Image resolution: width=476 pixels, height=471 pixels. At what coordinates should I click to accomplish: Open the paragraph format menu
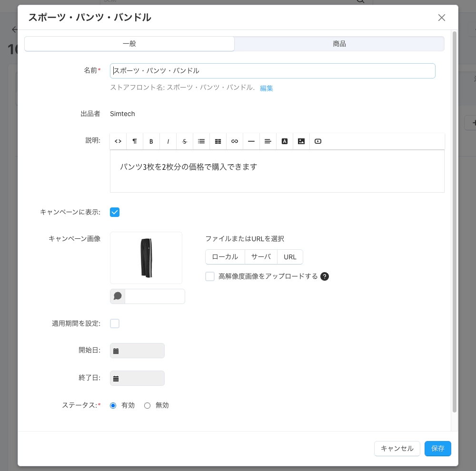135,141
